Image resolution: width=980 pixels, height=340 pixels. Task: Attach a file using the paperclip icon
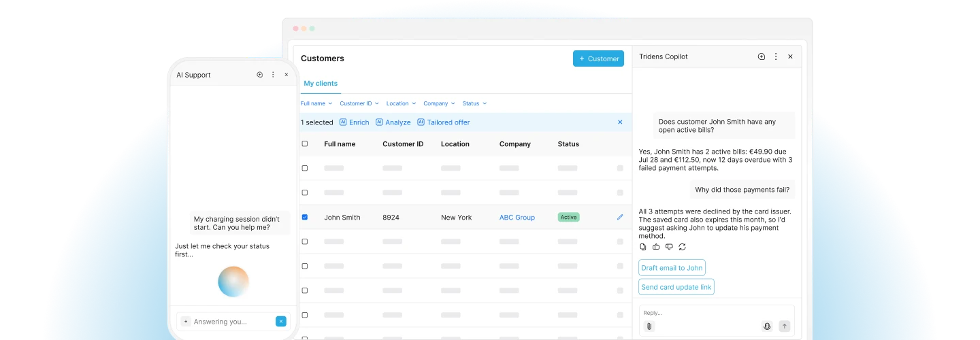tap(649, 326)
